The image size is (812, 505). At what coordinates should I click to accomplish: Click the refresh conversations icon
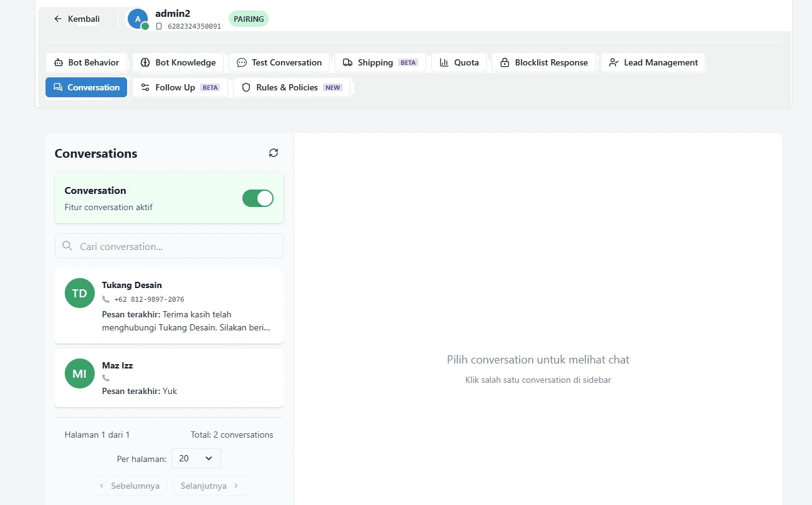pos(274,153)
